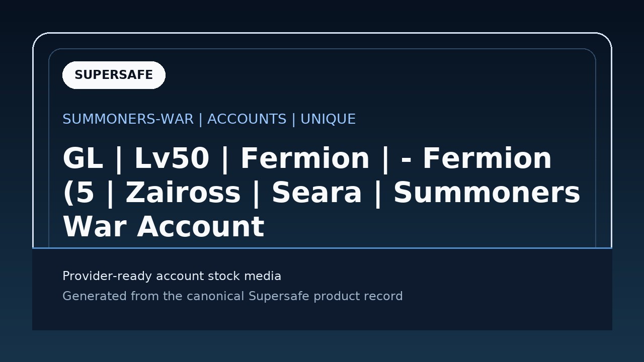Click the '- Fermion' text ending the first line
The height and width of the screenshot is (362, 644).
point(476,159)
